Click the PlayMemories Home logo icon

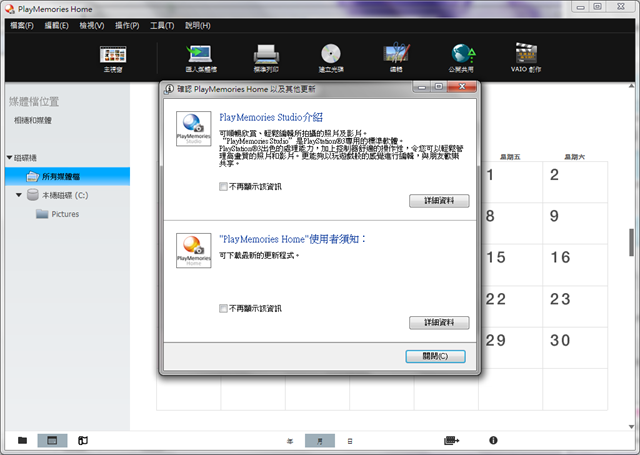click(193, 251)
